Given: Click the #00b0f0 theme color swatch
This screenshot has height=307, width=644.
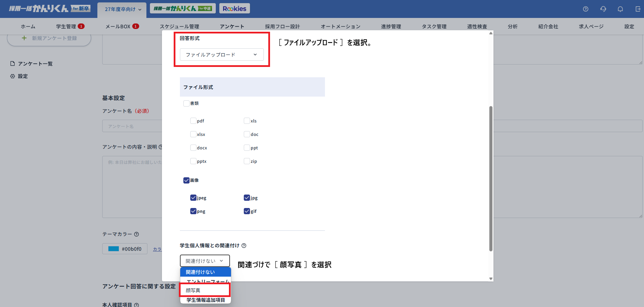Looking at the screenshot, I should [114, 249].
